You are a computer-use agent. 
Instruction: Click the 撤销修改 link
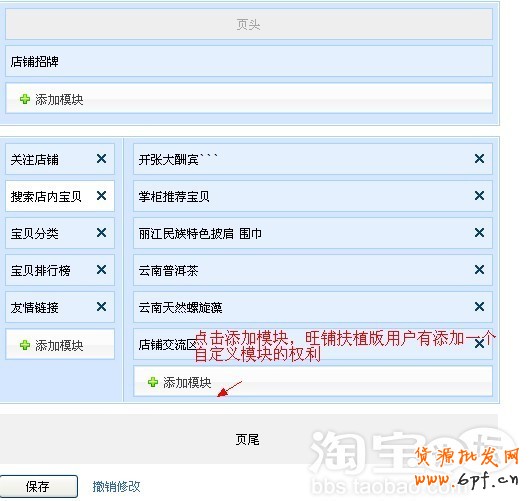pos(116,486)
